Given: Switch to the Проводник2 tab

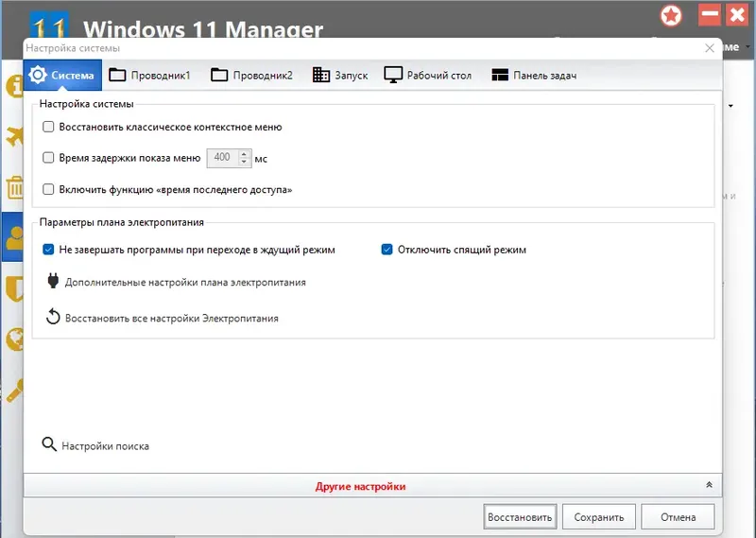Looking at the screenshot, I should click(x=252, y=76).
